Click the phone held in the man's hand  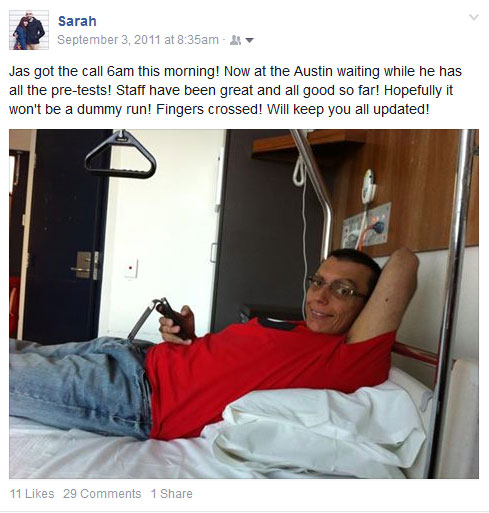[x=176, y=320]
